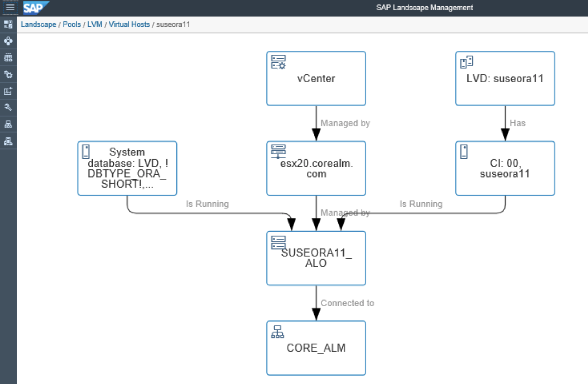
Task: Select the esx20.corealm.com host node
Action: 316,168
